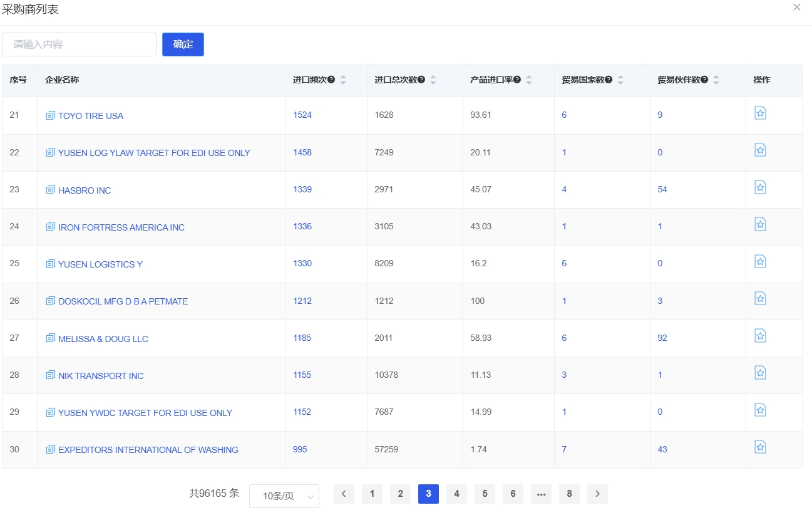Favorite YUSEN LOGISTICS Y via star icon
The width and height of the screenshot is (812, 515).
click(x=760, y=261)
